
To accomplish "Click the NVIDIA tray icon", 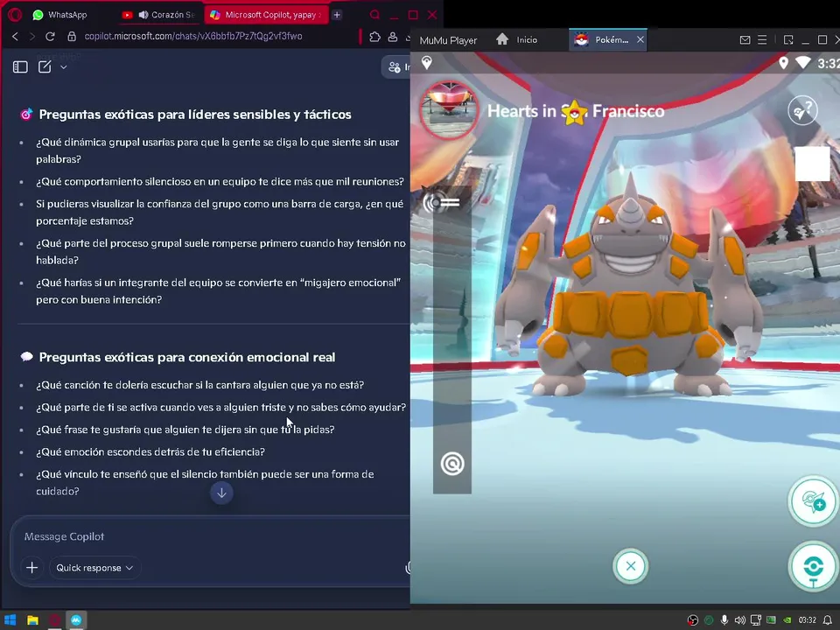I will 787,620.
